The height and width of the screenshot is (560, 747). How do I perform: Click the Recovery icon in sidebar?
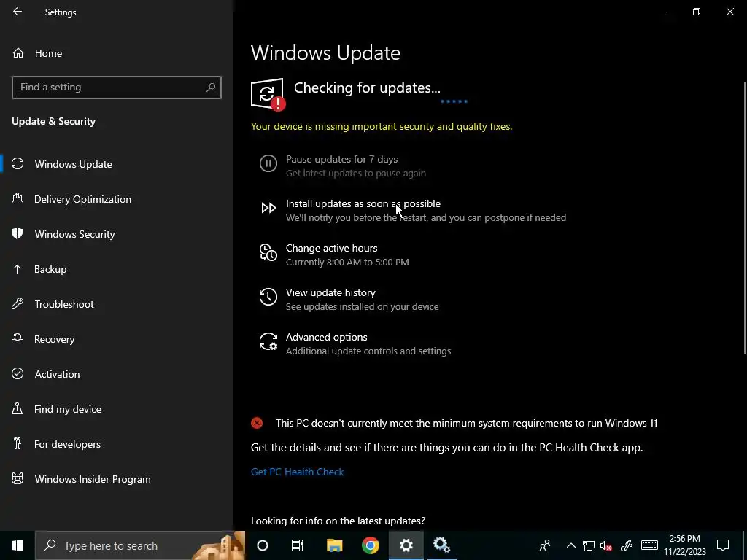tap(18, 338)
